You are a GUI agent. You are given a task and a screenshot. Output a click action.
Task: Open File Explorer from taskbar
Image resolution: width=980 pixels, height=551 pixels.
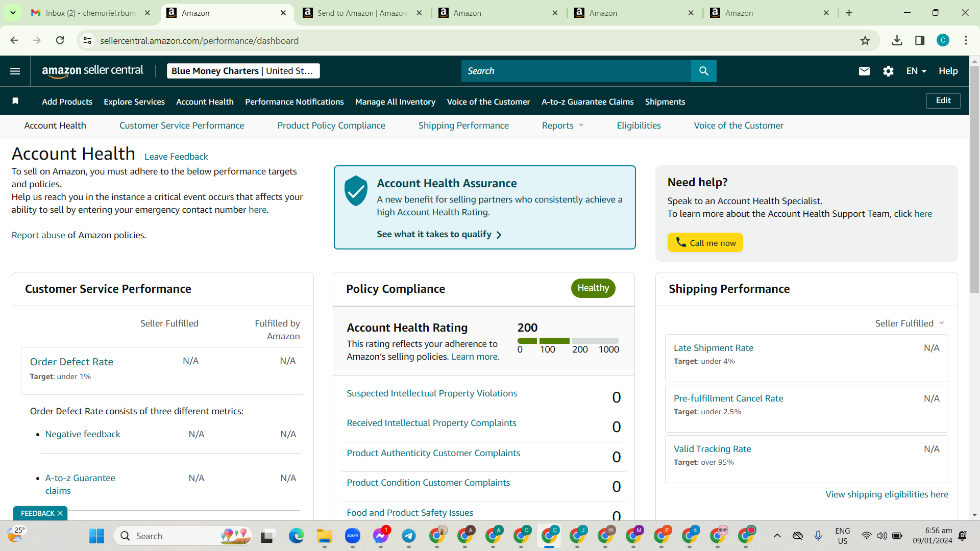point(325,536)
